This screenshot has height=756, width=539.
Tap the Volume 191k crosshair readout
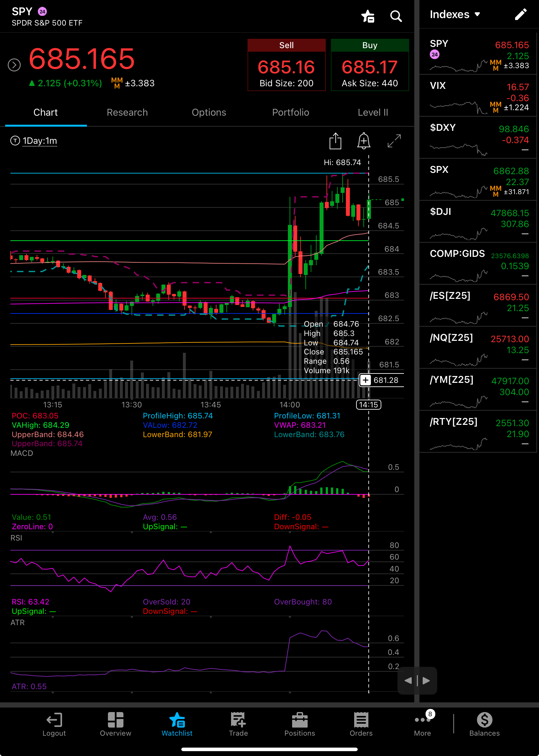tap(327, 370)
